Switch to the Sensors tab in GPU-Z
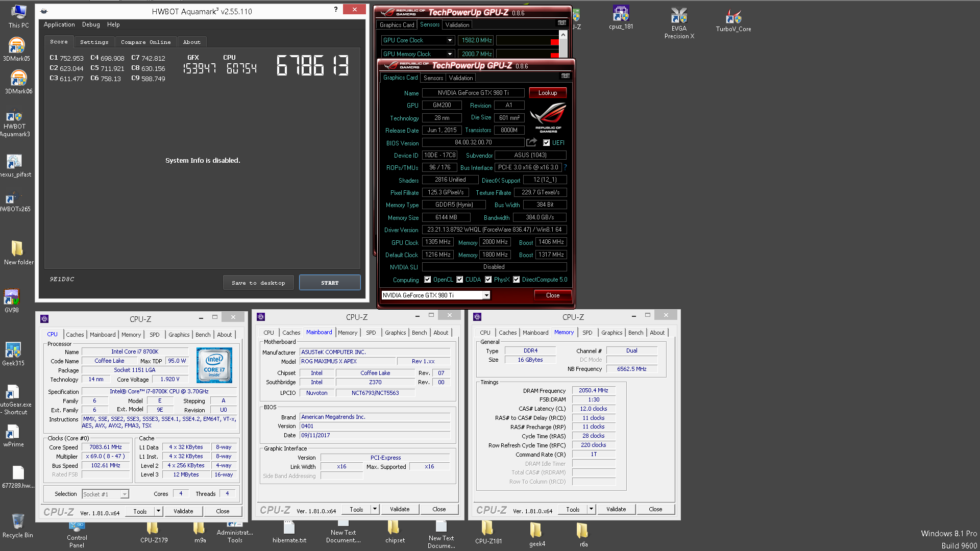The height and width of the screenshot is (551, 980). tap(433, 78)
